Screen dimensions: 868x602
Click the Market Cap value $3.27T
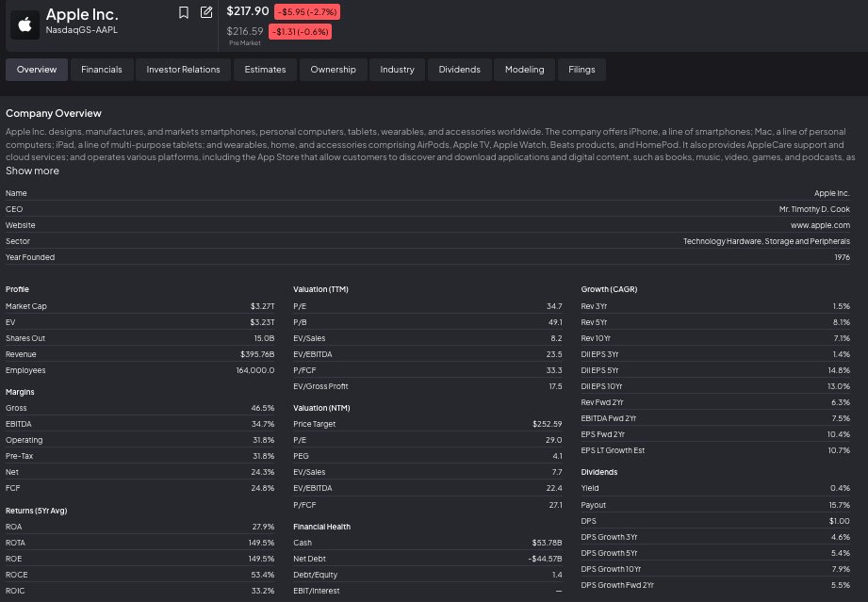point(262,306)
